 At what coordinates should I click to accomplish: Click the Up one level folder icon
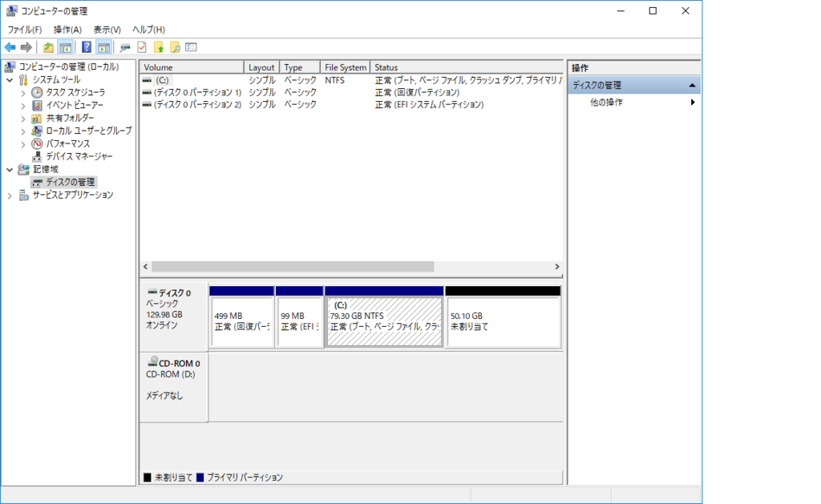[48, 47]
